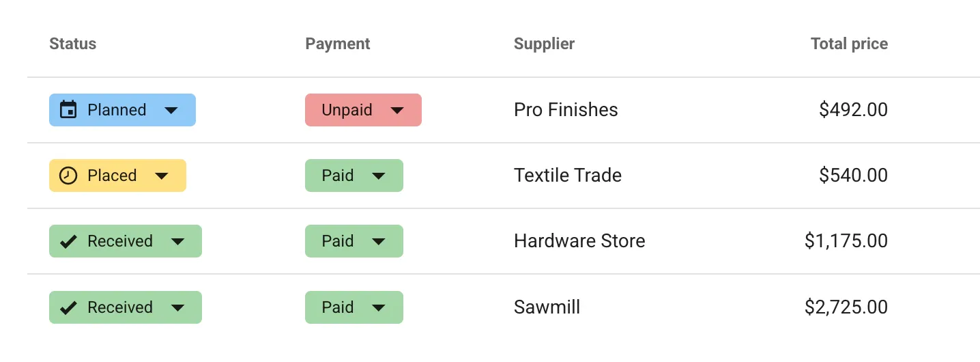The height and width of the screenshot is (362, 980).
Task: Select the Textile Trade supplier cell
Action: [x=568, y=176]
